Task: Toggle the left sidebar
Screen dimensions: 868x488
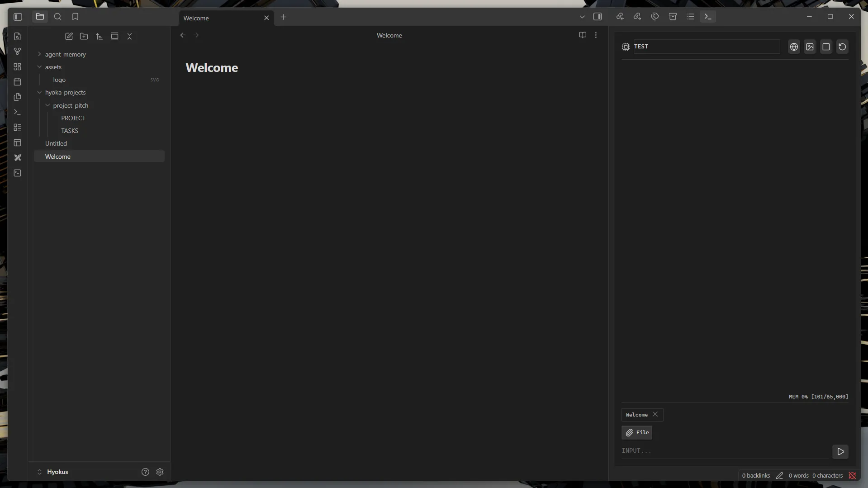Action: (x=18, y=17)
